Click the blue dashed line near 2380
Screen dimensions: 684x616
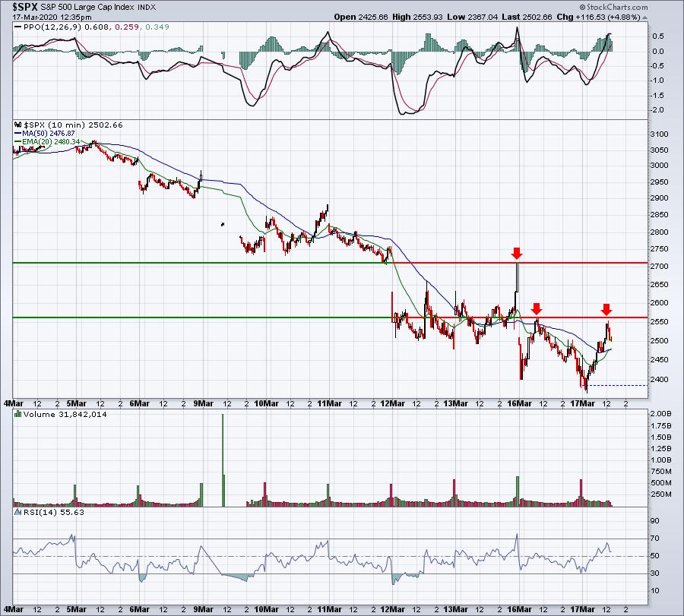[x=618, y=385]
